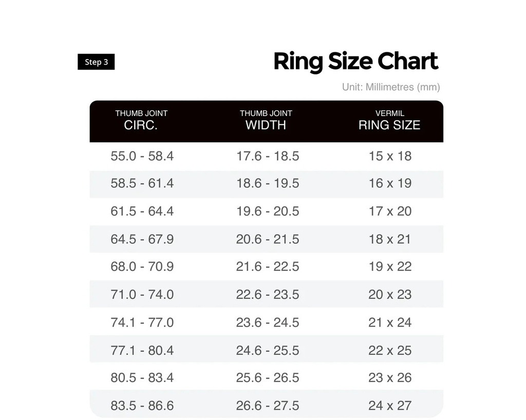Select the Thumb Joint Width column header

point(266,120)
